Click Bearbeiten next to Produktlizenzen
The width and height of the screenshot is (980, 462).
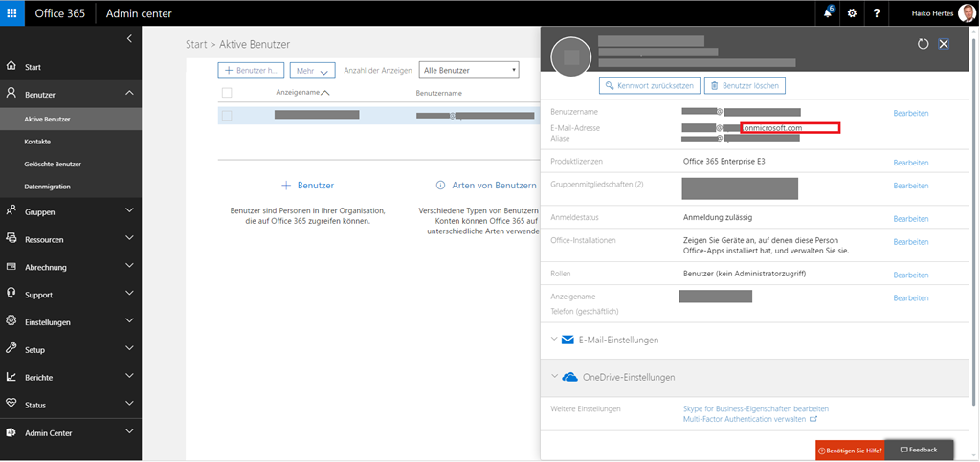910,163
